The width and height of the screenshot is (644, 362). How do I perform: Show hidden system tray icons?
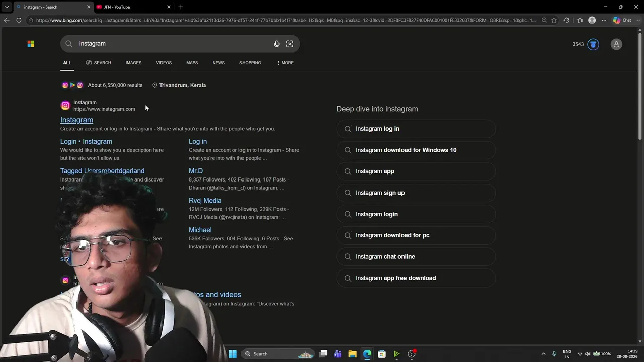543,354
